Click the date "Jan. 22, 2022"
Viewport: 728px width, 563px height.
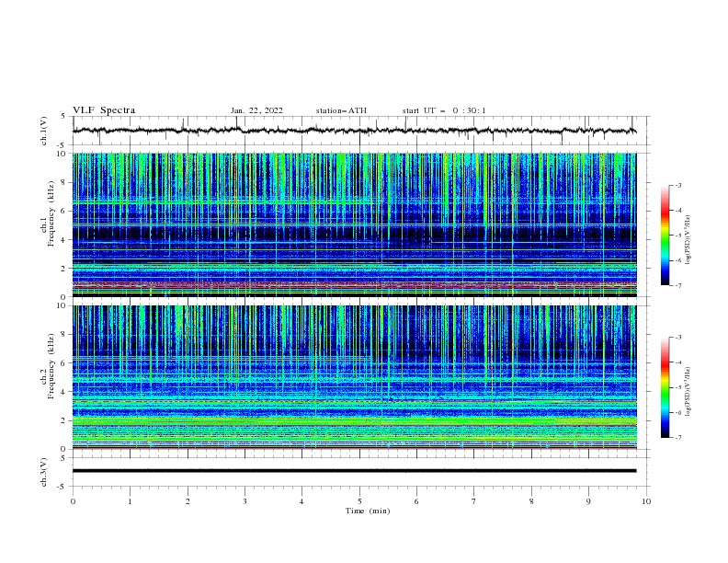pos(256,110)
